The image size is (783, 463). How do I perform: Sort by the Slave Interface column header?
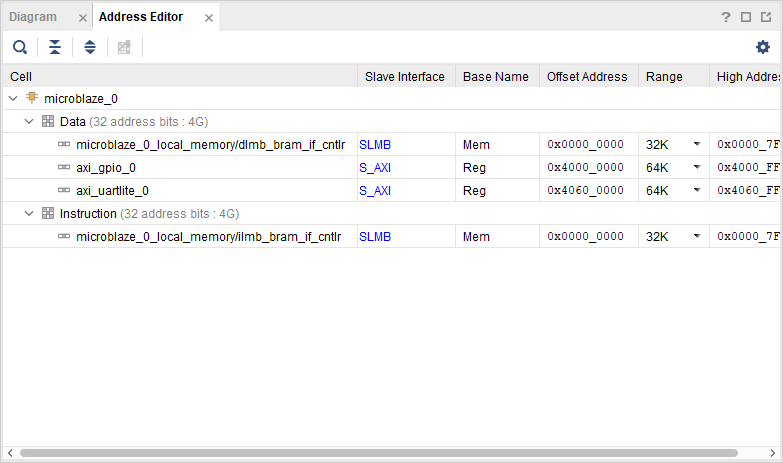(x=406, y=76)
